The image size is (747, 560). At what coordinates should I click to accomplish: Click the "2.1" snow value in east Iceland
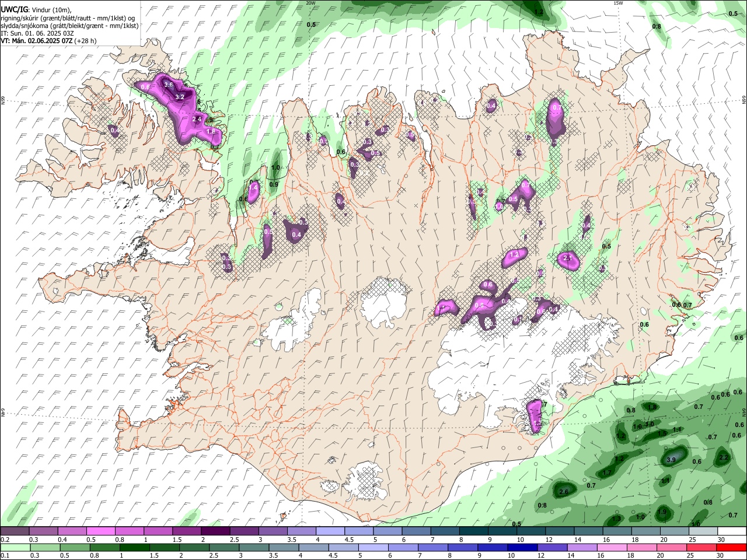568,258
